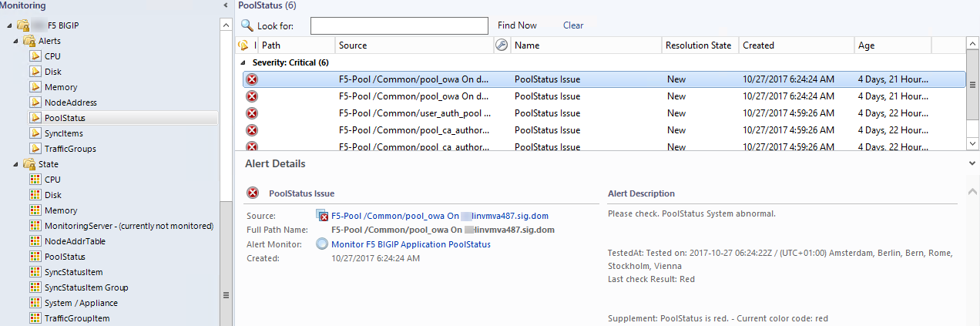Viewport: 980px width, 326px height.
Task: Open Monitor F5 BIGIP Application PoolStatus link
Action: point(411,244)
